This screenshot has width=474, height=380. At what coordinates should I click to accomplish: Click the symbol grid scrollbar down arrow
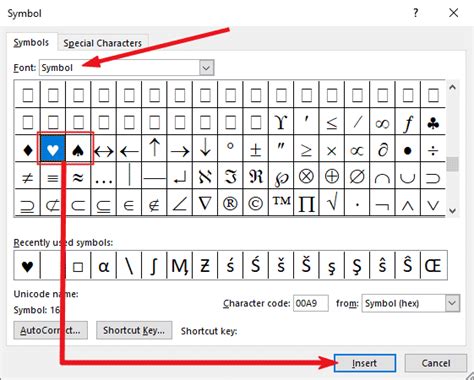452,211
